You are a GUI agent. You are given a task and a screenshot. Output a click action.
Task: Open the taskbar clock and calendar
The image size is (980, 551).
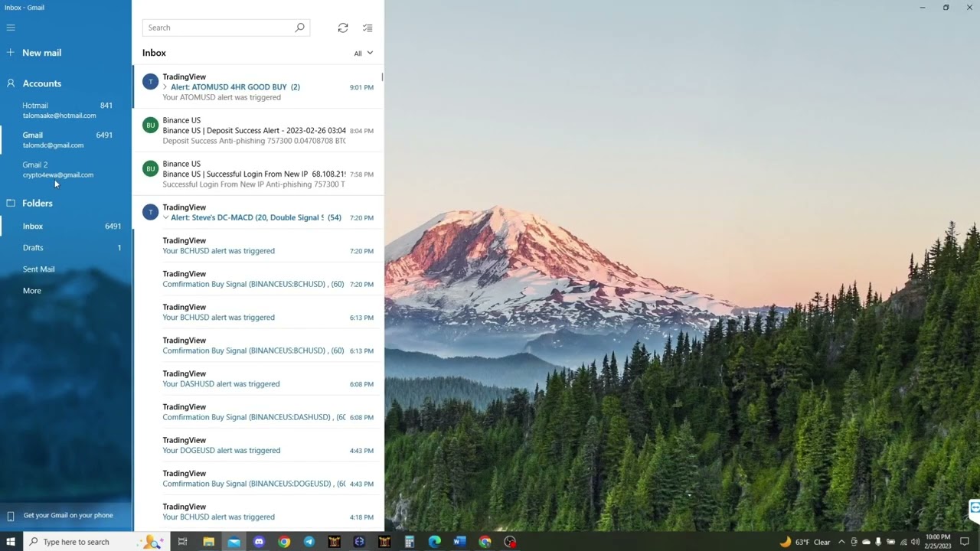[x=938, y=542]
